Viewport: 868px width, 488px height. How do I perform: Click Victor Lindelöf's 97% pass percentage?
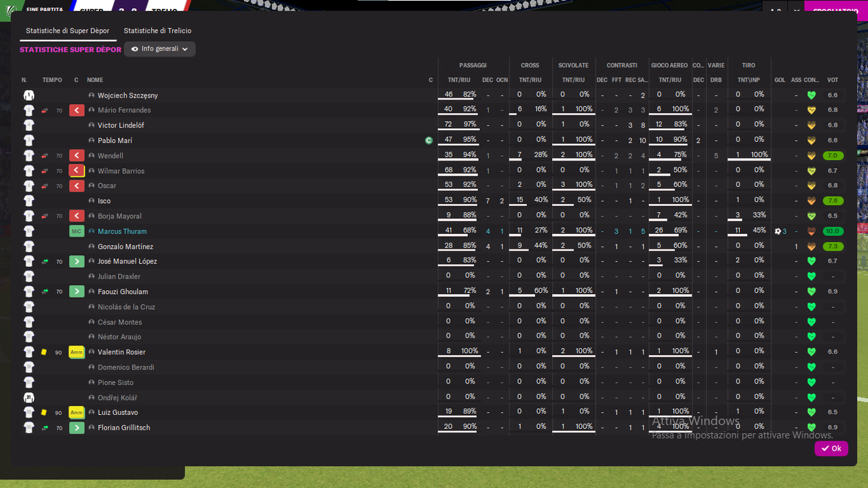(469, 125)
